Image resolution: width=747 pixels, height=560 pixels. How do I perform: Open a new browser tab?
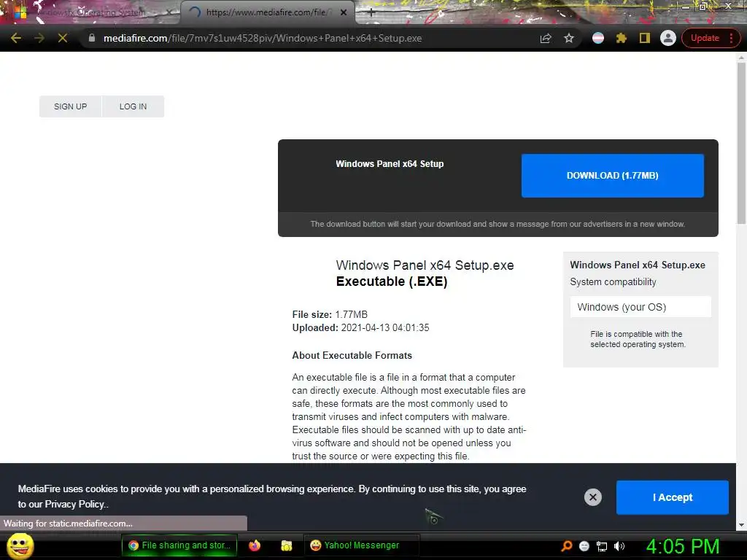(x=371, y=13)
